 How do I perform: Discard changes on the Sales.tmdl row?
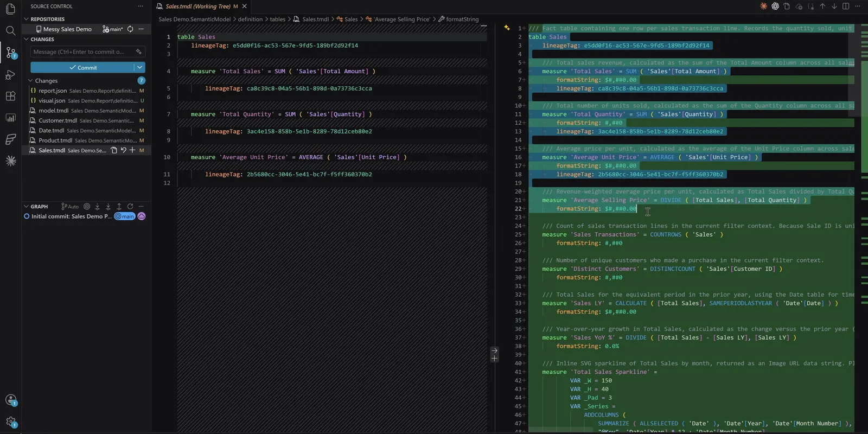123,150
